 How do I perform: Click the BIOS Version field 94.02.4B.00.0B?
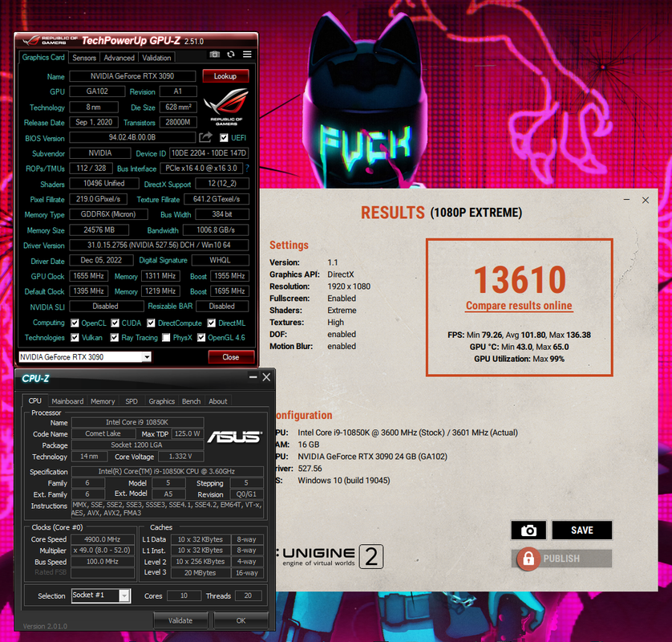(x=132, y=137)
